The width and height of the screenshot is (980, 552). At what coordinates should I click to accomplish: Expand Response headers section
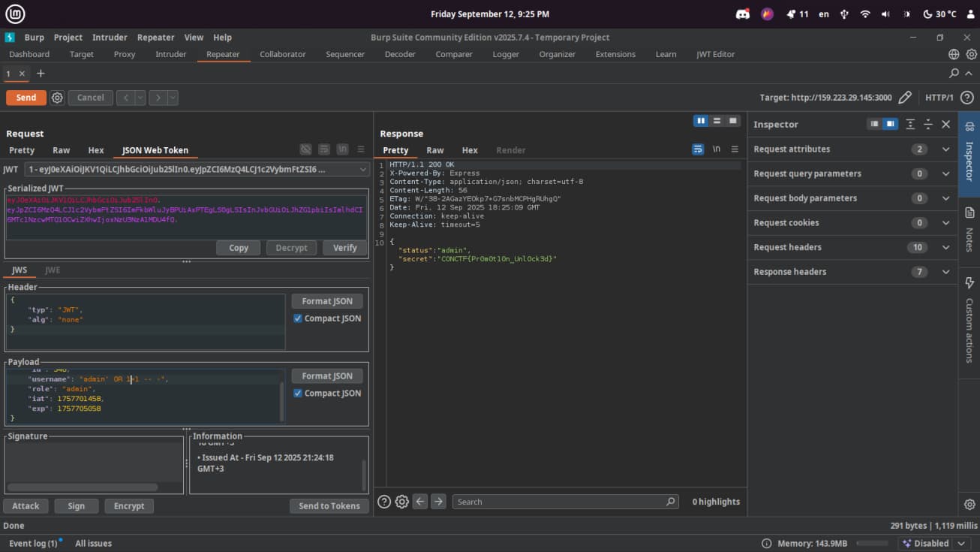click(945, 272)
